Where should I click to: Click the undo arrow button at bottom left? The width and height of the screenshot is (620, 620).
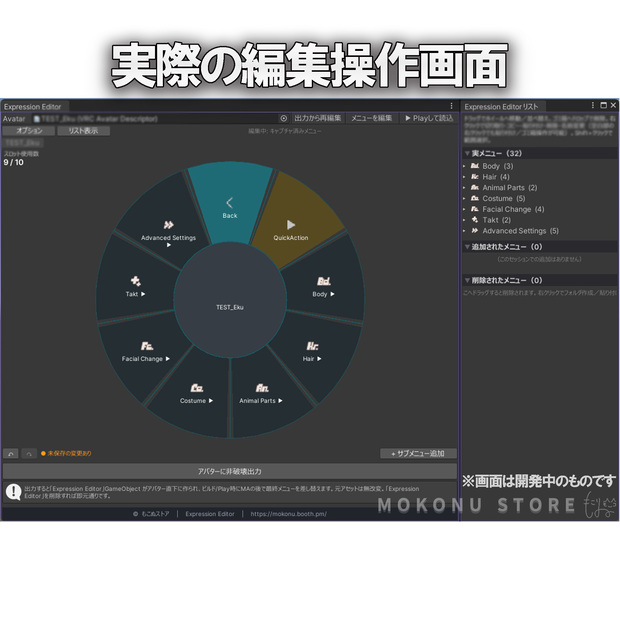click(11, 454)
